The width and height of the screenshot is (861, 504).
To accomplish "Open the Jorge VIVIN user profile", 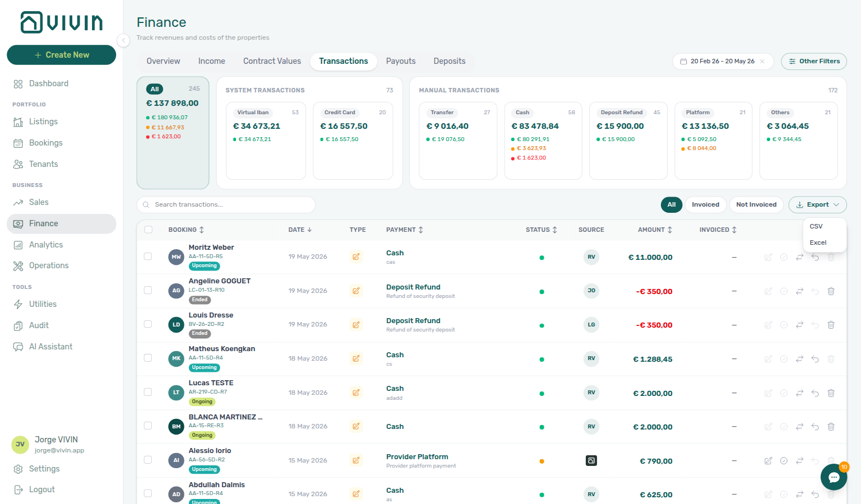I will click(x=61, y=445).
